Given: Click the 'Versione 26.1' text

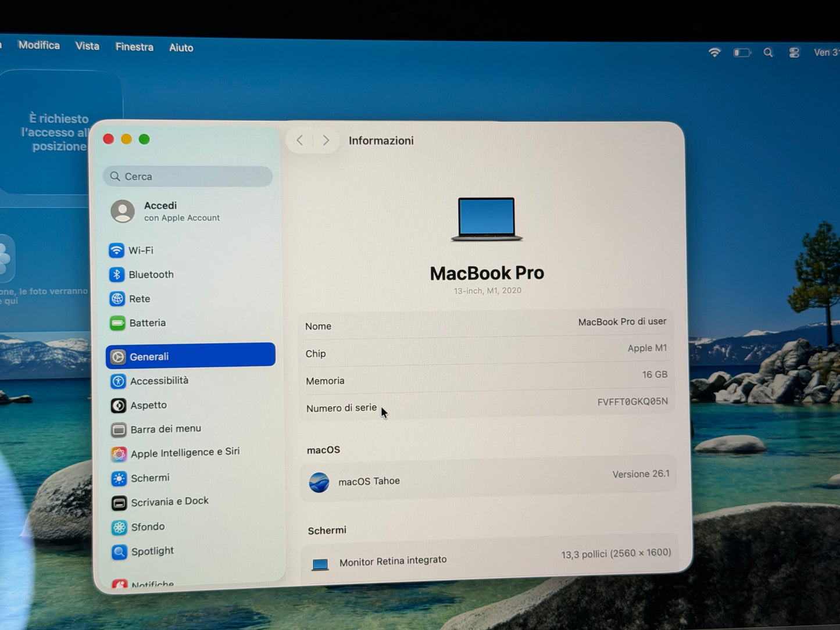Looking at the screenshot, I should (641, 474).
